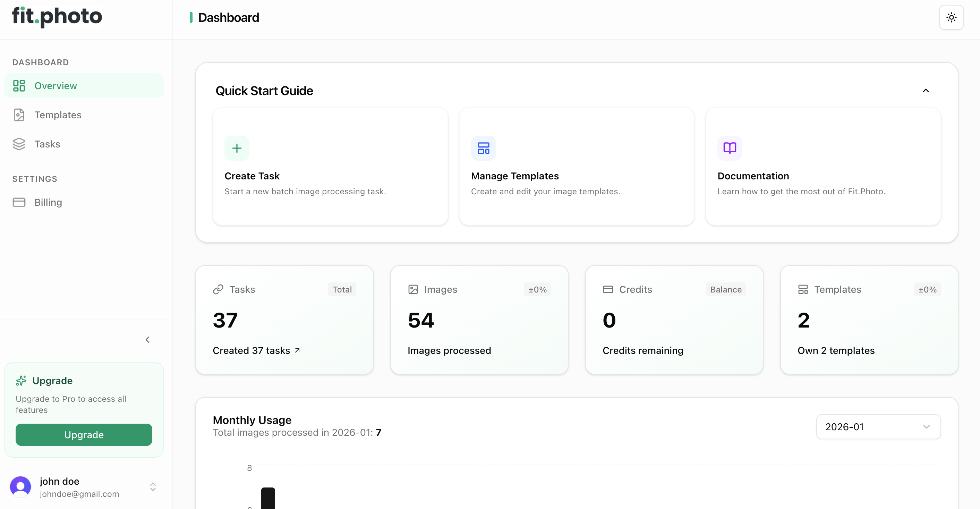The image size is (980, 509).
Task: Click the link icon beside Tasks stat
Action: pyautogui.click(x=218, y=289)
